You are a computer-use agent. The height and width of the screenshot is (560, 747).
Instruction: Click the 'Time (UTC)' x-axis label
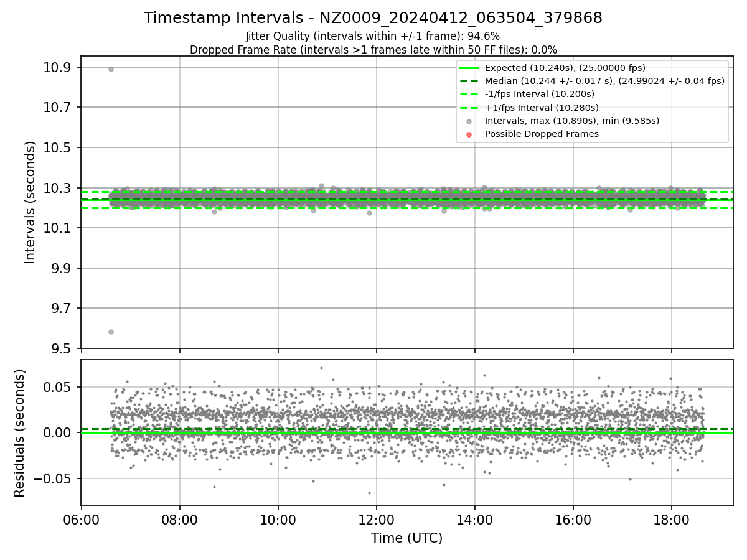(x=406, y=538)
